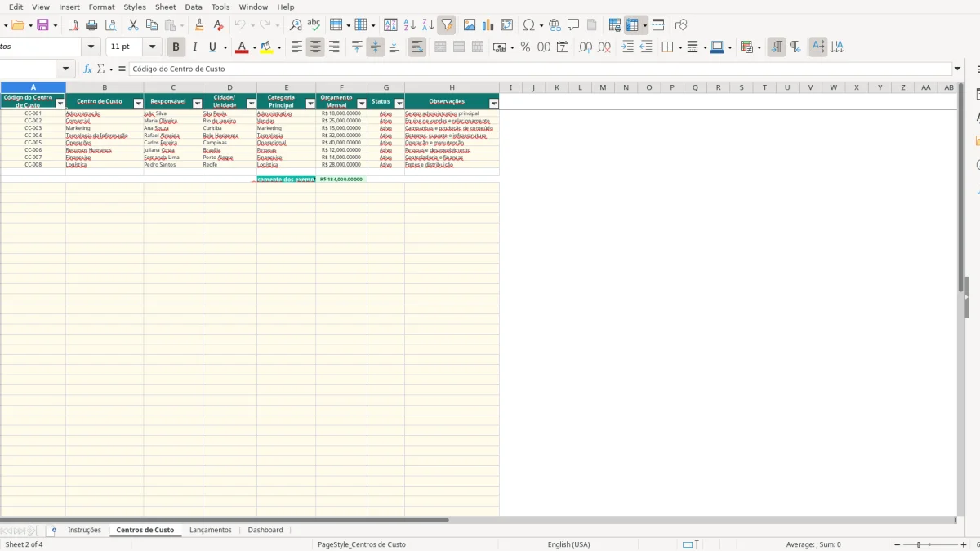Click the zoom slider handle
Image resolution: width=980 pixels, height=551 pixels.
pyautogui.click(x=919, y=544)
